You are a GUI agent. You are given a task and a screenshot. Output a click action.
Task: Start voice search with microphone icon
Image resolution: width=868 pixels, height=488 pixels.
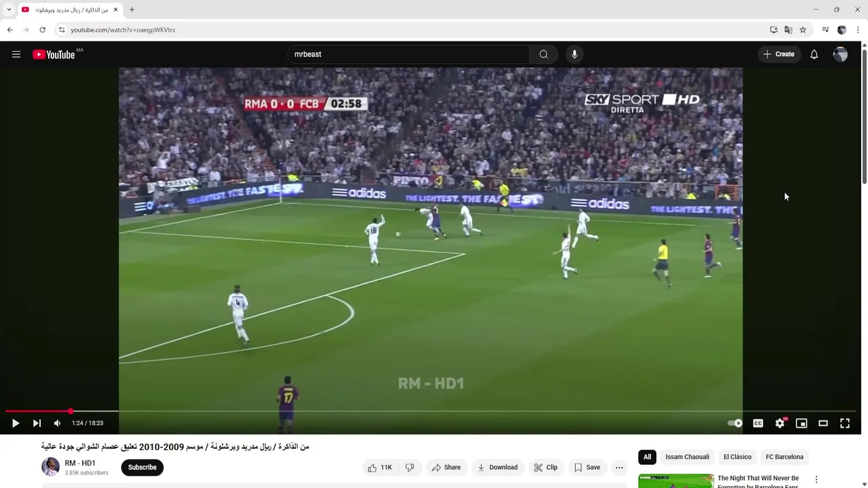574,54
